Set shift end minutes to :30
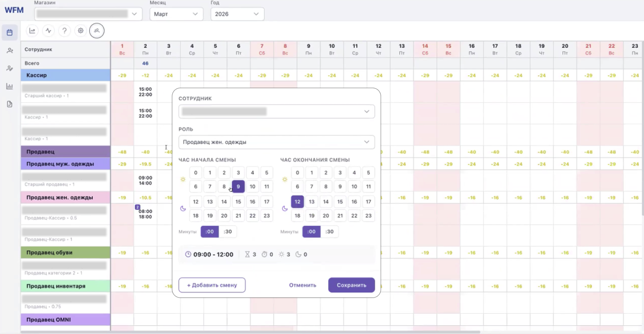644x334 pixels. click(330, 232)
